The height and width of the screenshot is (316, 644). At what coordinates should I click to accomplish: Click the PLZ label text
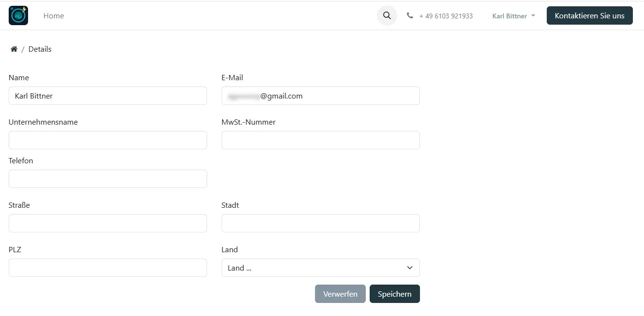[15, 250]
